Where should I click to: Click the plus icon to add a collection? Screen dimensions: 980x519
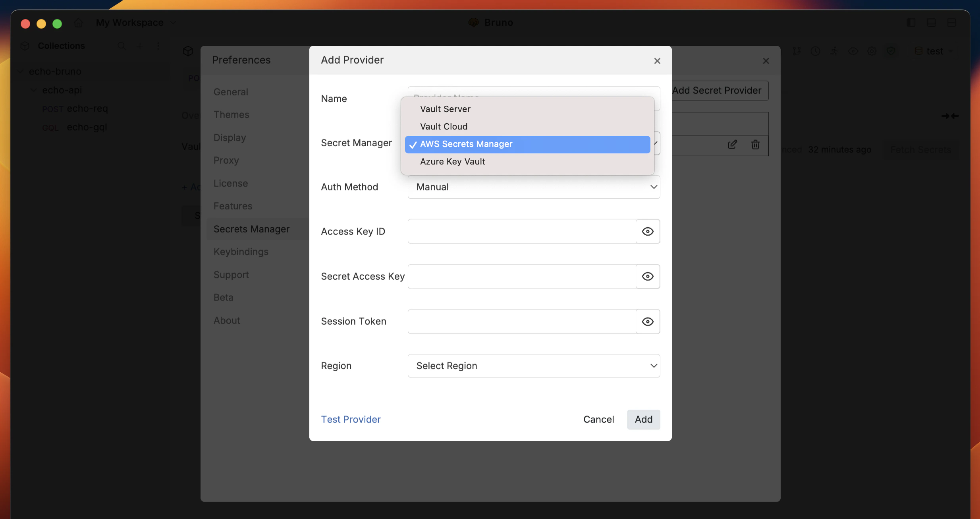pos(140,46)
